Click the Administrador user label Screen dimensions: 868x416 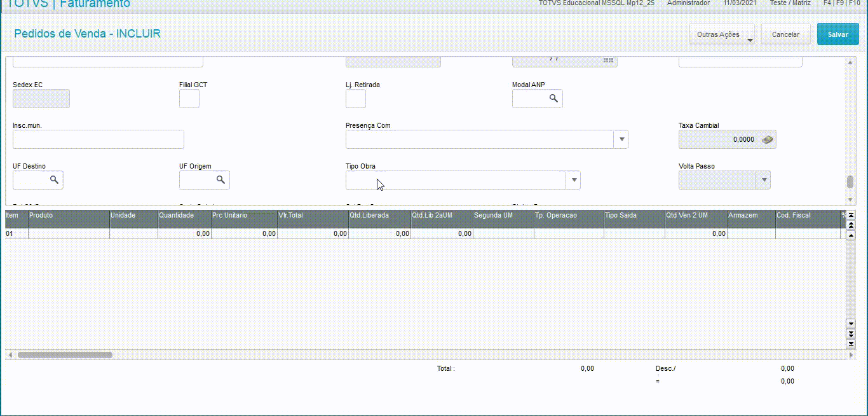688,3
